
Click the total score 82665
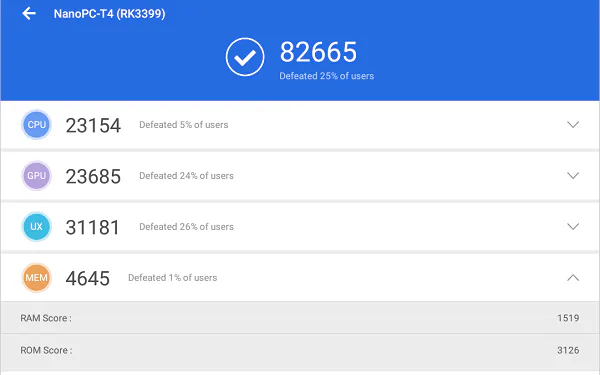[318, 52]
